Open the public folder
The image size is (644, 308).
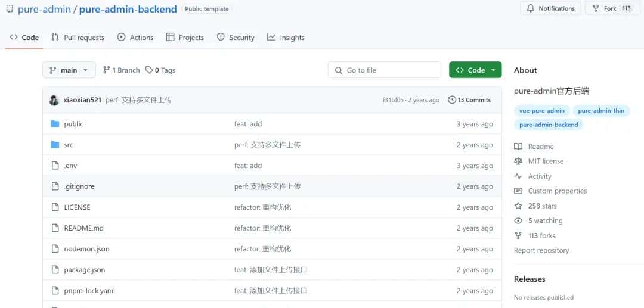tap(73, 124)
